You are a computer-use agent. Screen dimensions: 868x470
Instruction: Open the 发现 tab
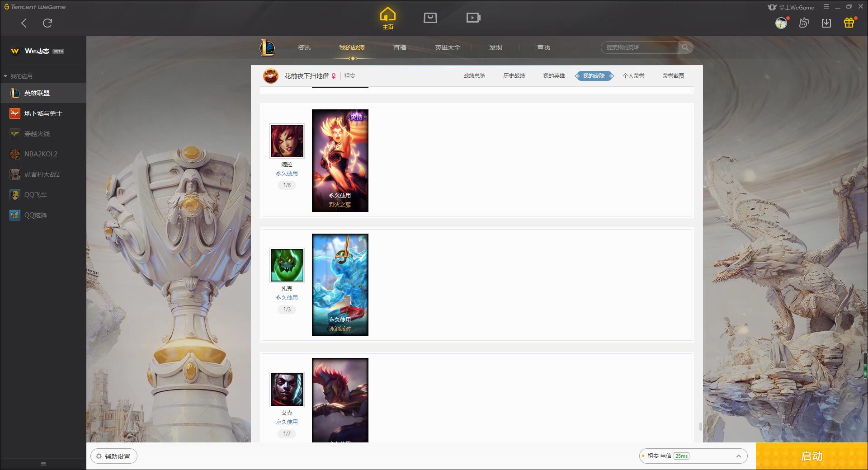pos(495,47)
